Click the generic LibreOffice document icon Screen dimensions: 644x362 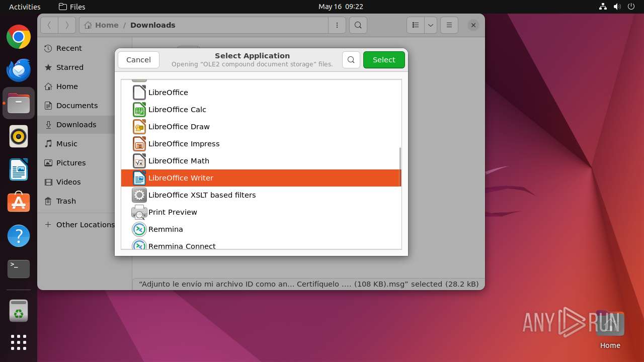click(x=139, y=93)
